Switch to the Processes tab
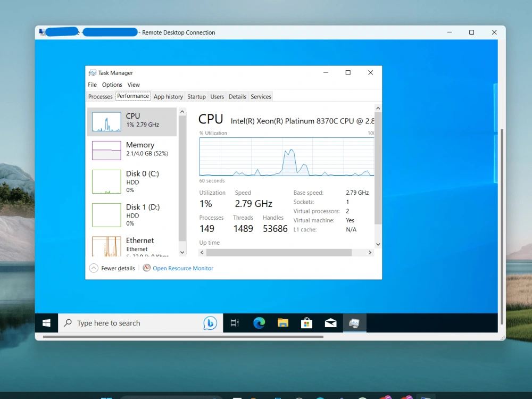This screenshot has width=532, height=399. 100,96
